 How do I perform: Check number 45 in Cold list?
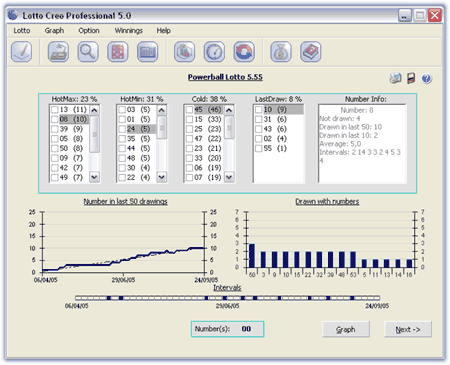pos(189,110)
